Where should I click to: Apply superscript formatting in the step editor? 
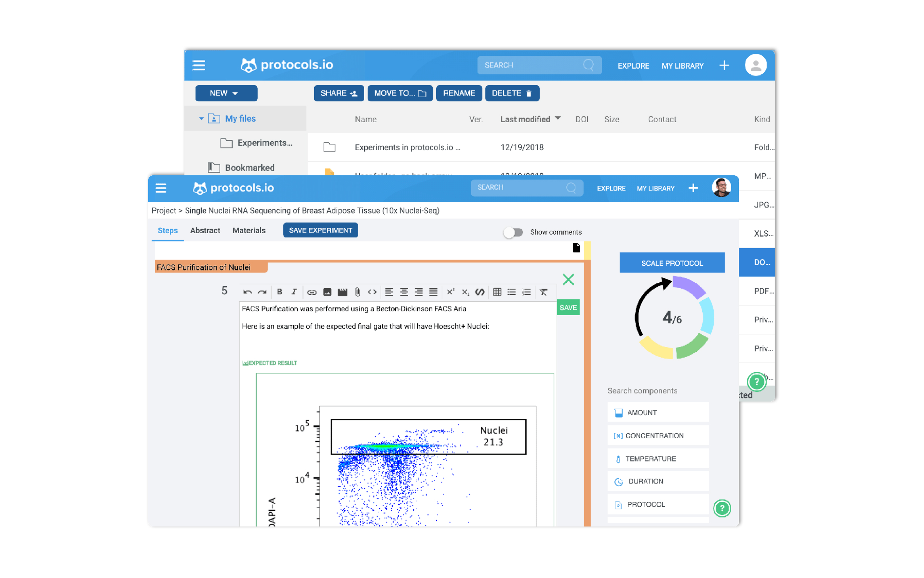(450, 292)
